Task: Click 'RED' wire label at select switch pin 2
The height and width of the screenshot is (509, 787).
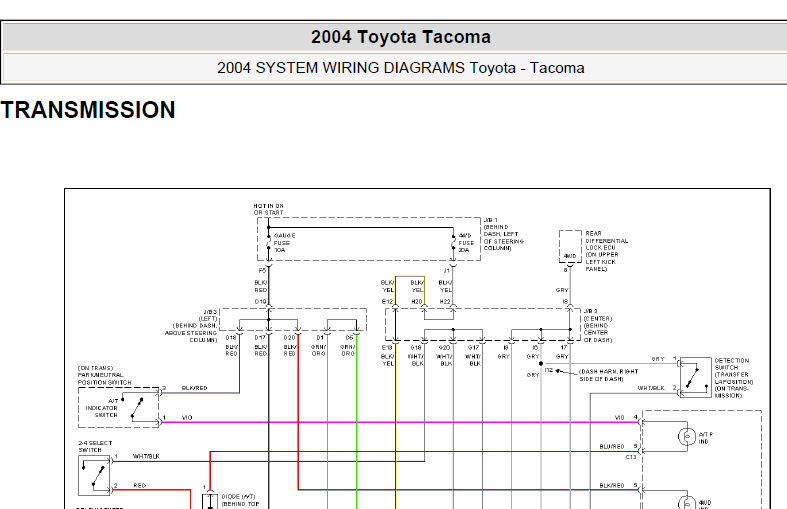Action: pos(140,485)
